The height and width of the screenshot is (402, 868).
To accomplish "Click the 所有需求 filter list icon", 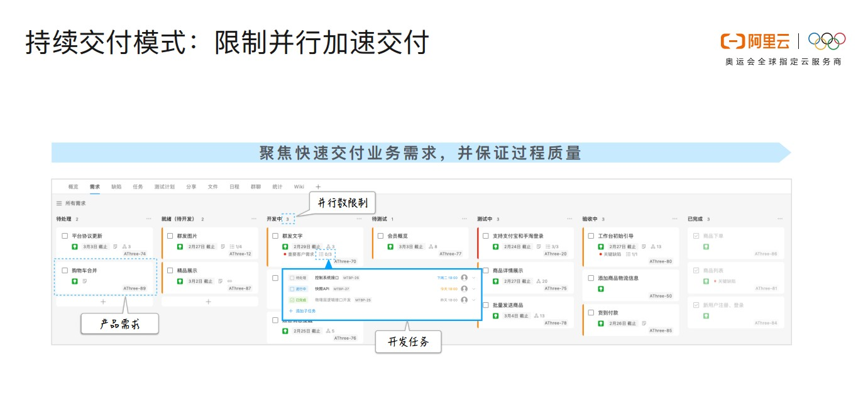I will click(58, 203).
